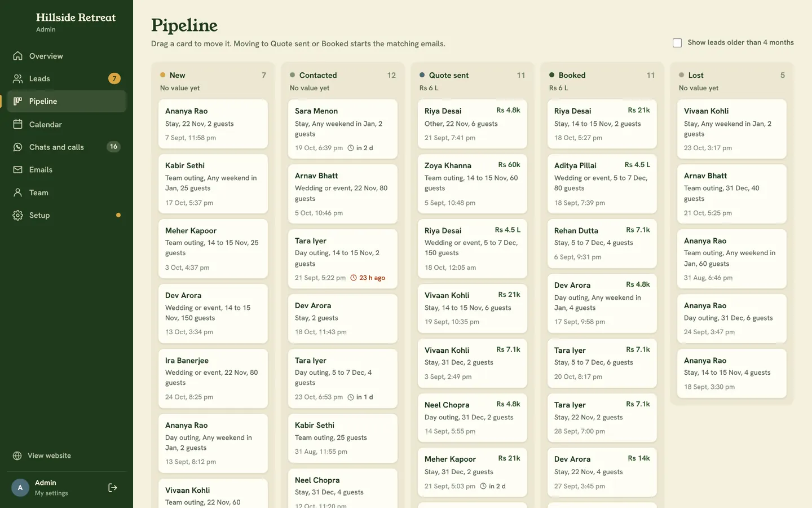Click the Chats and calls badge showing 16
The width and height of the screenshot is (812, 508).
coord(113,147)
